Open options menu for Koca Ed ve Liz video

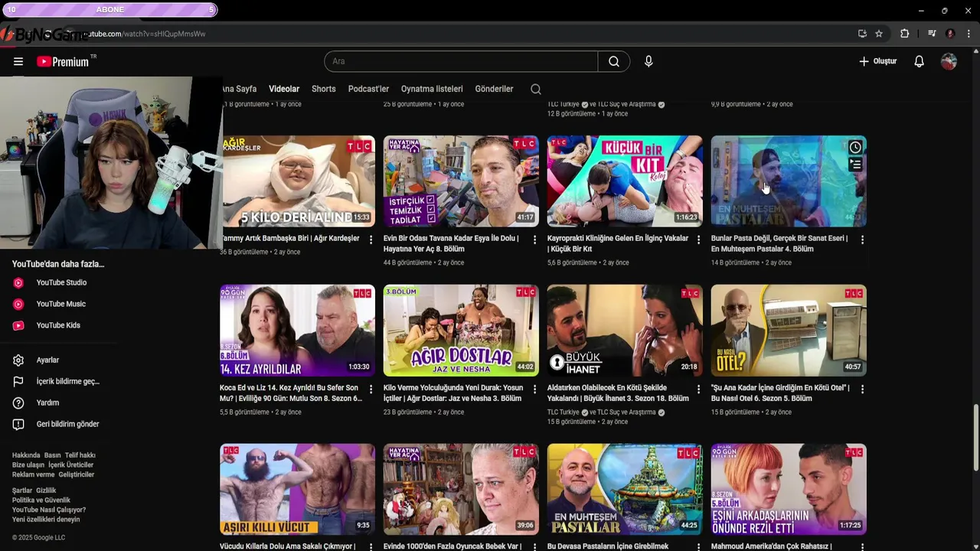point(371,389)
